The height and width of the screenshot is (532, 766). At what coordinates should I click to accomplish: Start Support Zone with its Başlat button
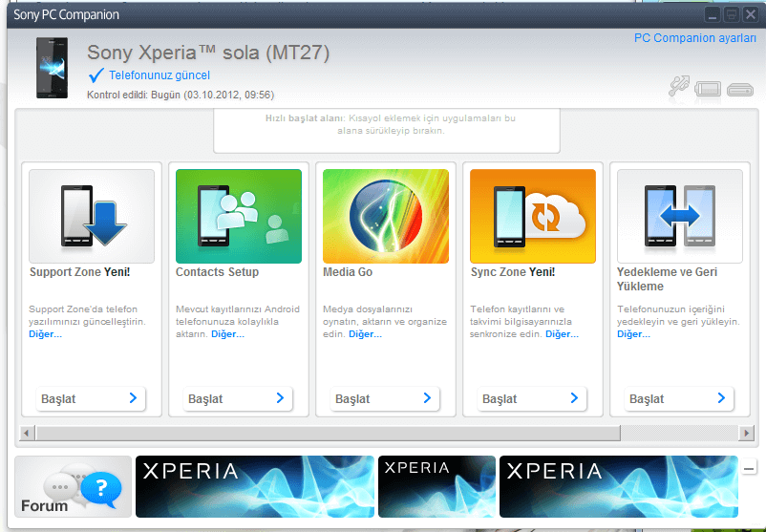coord(91,398)
